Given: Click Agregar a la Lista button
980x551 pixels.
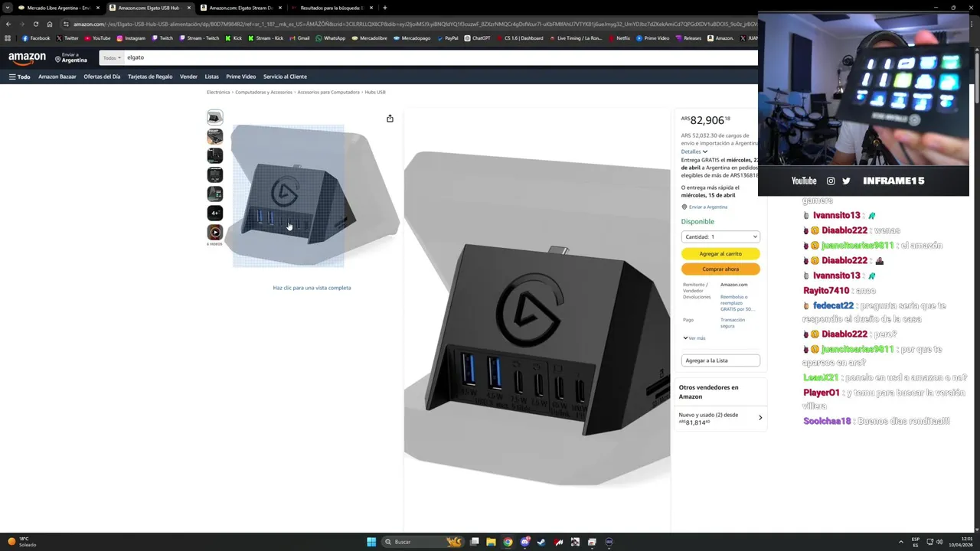Looking at the screenshot, I should [x=720, y=360].
